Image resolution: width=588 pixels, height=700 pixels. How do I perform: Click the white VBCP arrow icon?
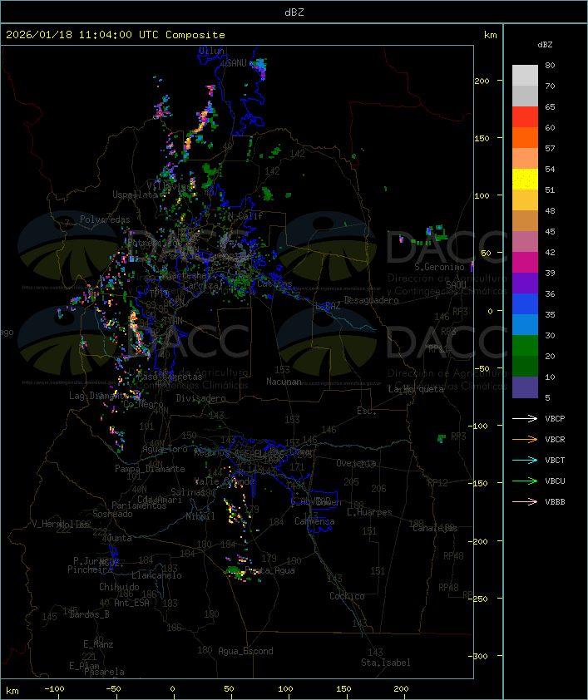click(525, 419)
